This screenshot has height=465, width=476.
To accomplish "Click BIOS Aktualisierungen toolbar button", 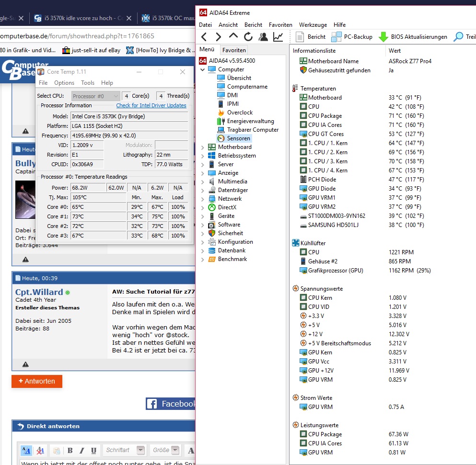I will tap(413, 37).
